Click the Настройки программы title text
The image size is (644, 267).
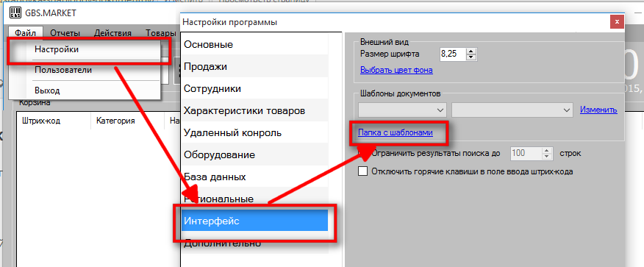[x=229, y=22]
